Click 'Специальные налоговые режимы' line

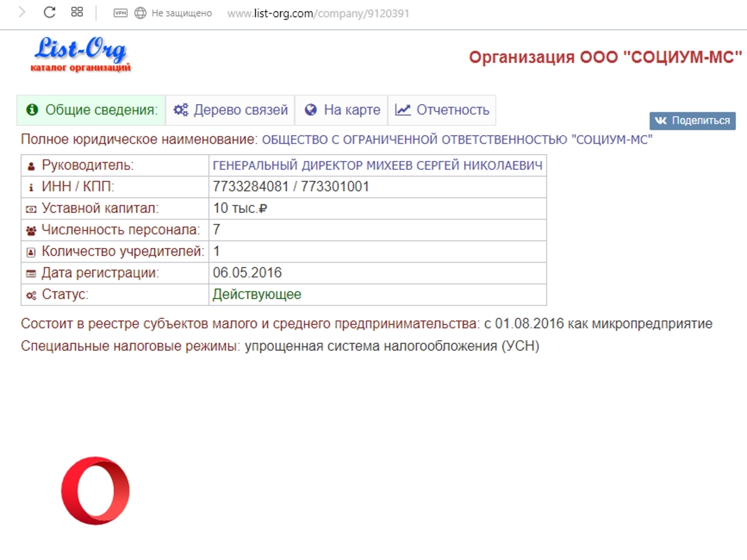coord(280,346)
